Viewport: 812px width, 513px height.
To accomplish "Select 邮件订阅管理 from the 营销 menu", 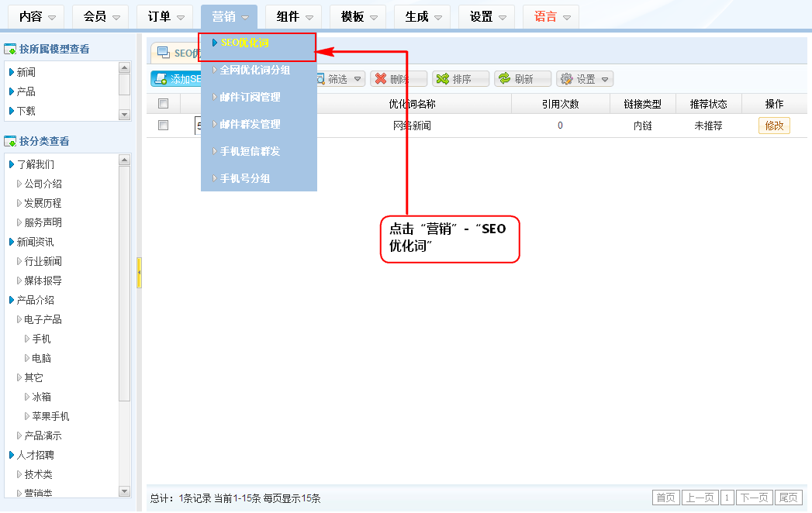I will coord(250,97).
